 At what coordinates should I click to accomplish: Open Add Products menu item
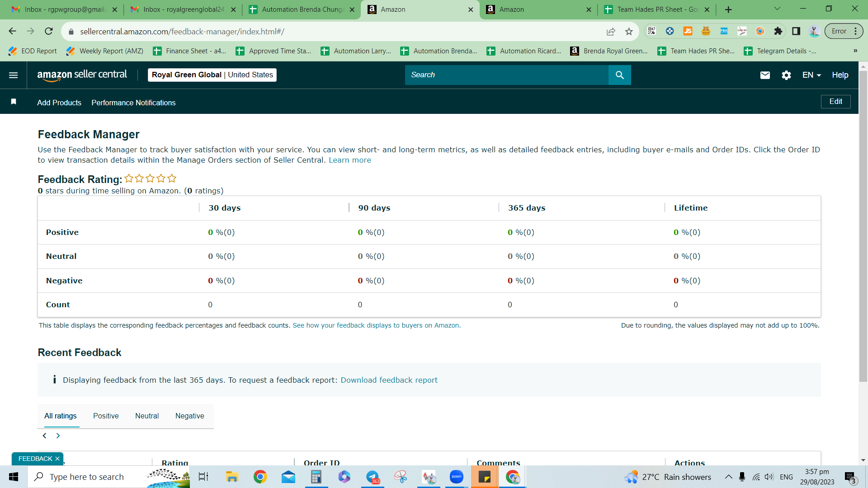(59, 103)
